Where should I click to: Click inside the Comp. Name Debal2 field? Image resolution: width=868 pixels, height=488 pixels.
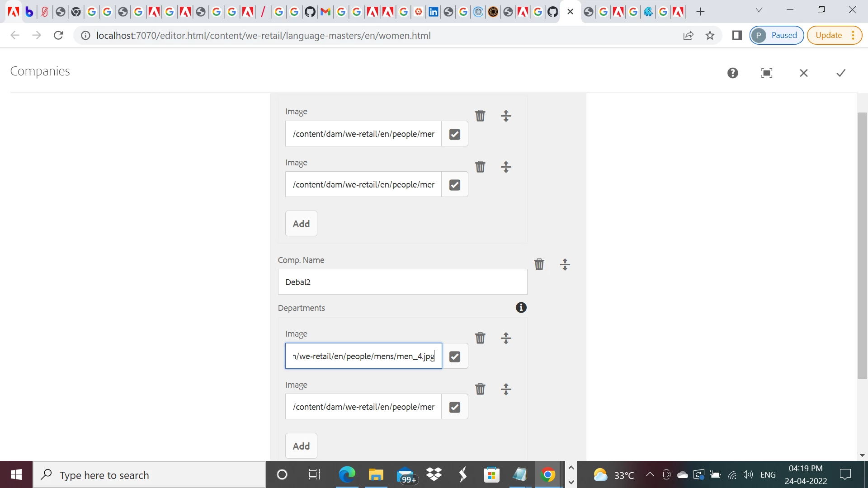point(402,282)
